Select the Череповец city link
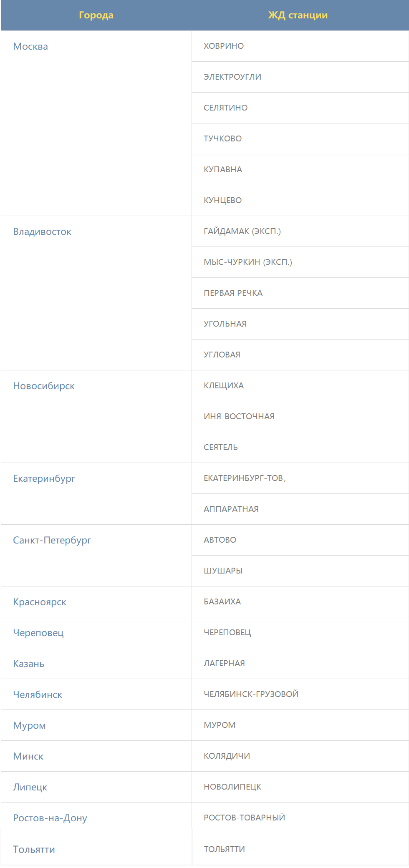409x868 pixels. tap(38, 633)
